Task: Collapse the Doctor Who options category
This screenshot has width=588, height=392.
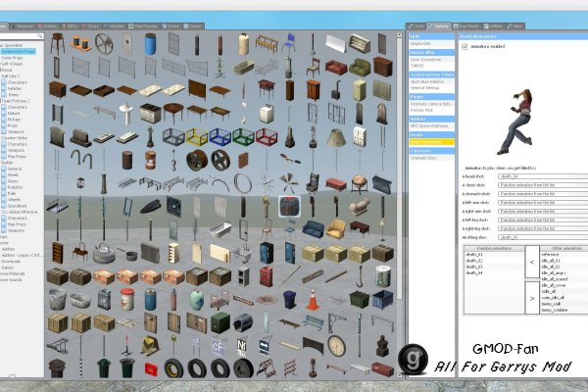Action: tap(431, 53)
